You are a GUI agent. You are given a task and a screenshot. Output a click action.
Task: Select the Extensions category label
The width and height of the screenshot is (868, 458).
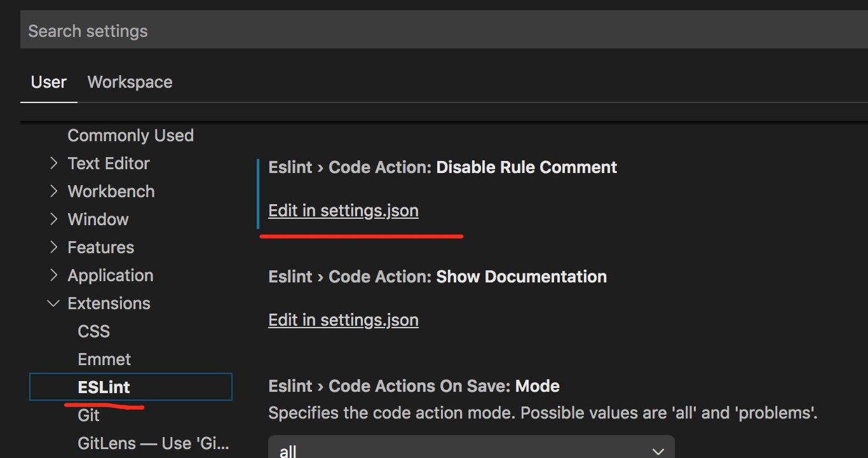tap(109, 303)
